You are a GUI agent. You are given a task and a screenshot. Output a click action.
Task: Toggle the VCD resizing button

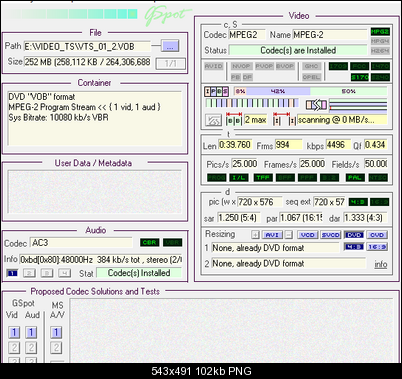click(307, 235)
